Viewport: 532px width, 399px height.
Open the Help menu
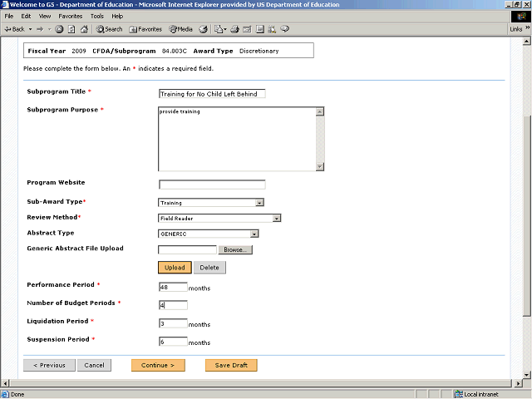(x=117, y=16)
